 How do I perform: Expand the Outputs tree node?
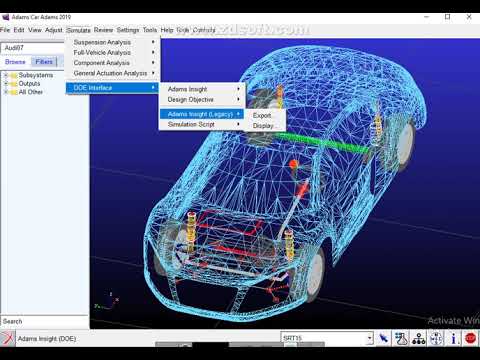point(6,84)
